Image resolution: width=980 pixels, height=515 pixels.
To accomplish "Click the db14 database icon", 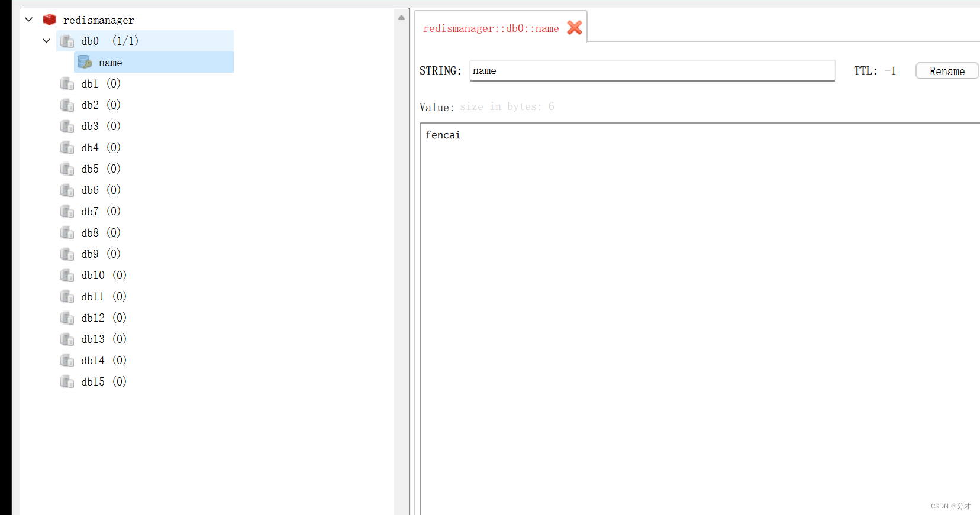I will 67,360.
